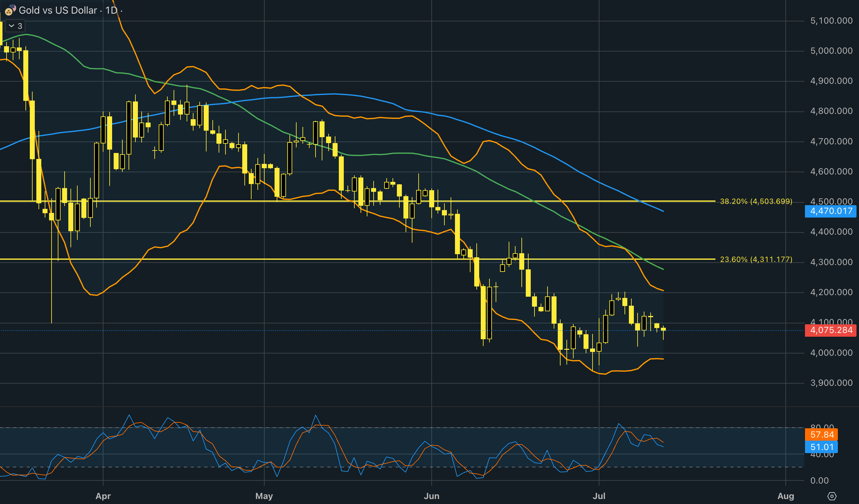Click the orange 57.84 stochastic value label
The width and height of the screenshot is (859, 504).
coord(821,434)
